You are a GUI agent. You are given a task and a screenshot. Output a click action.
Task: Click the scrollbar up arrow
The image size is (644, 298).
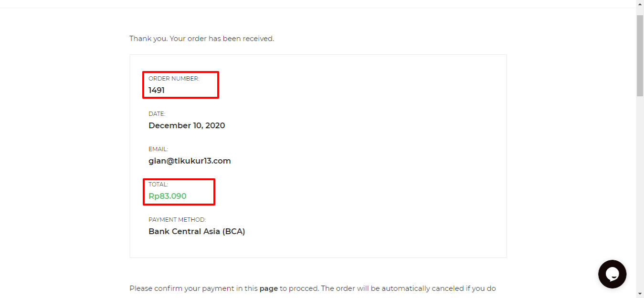(x=640, y=4)
